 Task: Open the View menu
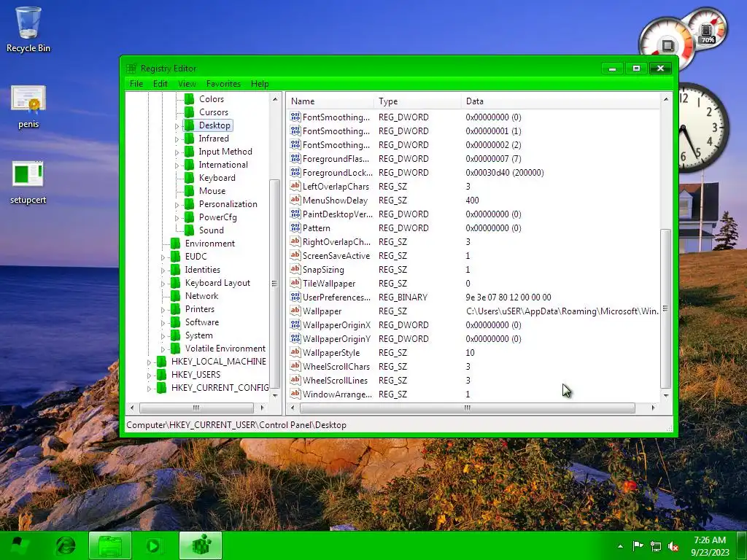click(x=187, y=84)
